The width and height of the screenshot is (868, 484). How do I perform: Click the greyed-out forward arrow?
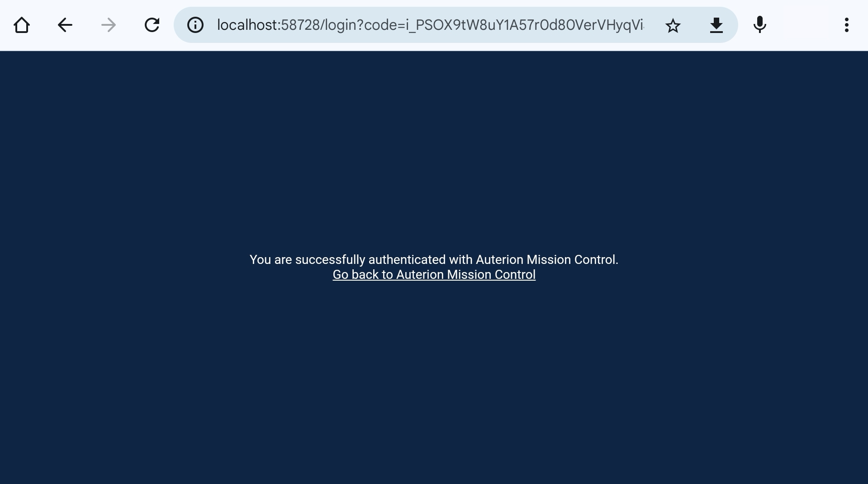pos(109,25)
